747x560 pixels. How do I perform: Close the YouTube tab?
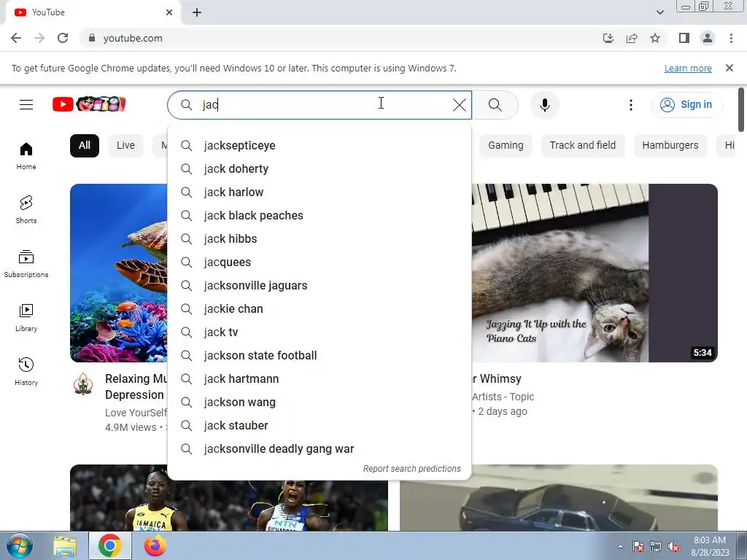pyautogui.click(x=169, y=12)
